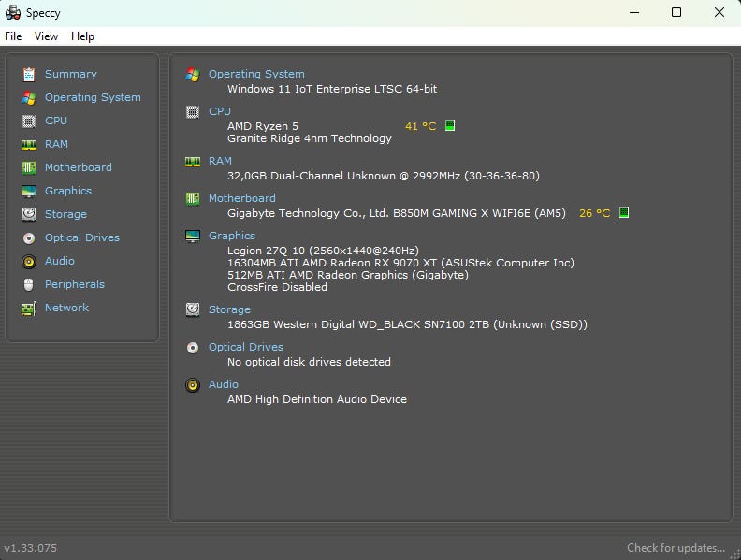741x560 pixels.
Task: Click the Summary icon in sidebar
Action: [x=28, y=74]
